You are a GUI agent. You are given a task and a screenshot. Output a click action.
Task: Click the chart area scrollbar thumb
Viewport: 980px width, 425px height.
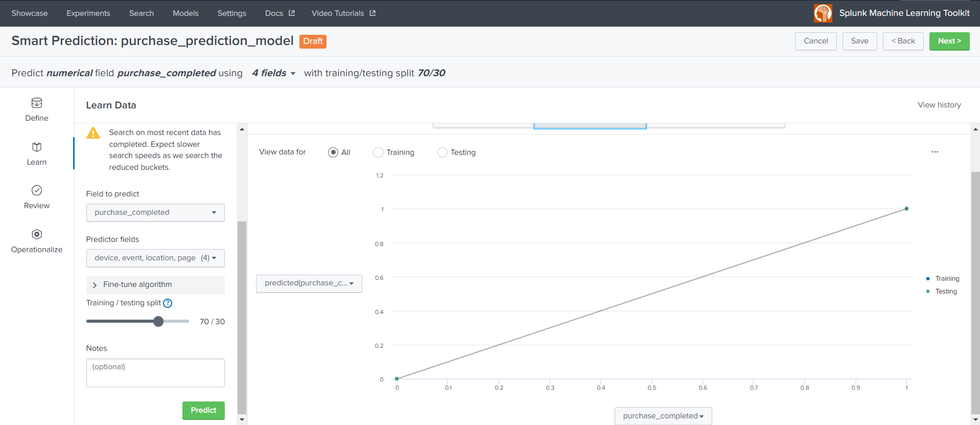coord(975,293)
